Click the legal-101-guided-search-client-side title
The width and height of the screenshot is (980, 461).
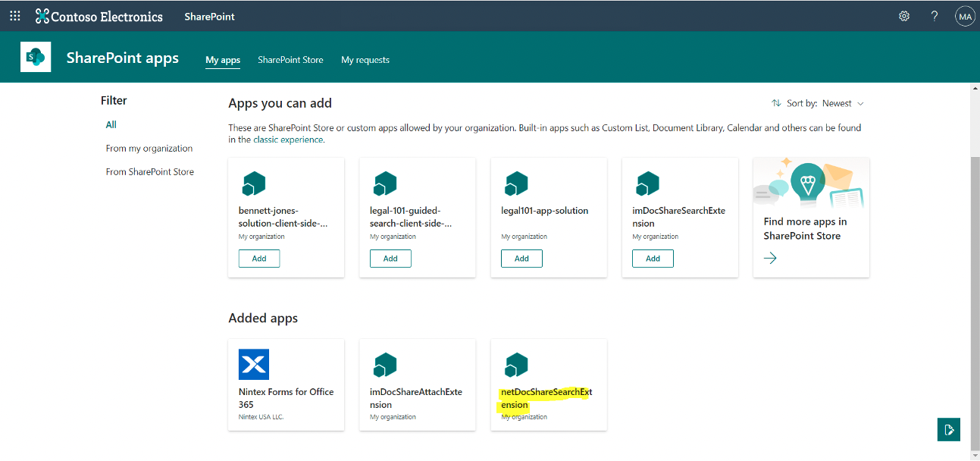(411, 217)
